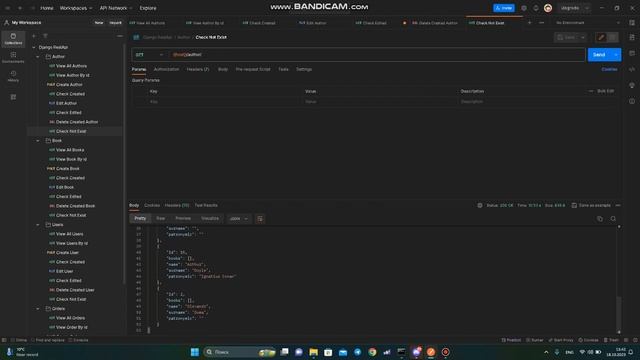Open the documentation icon on the right sidebar
Viewport: 640px width, 360px height.
coord(632,37)
